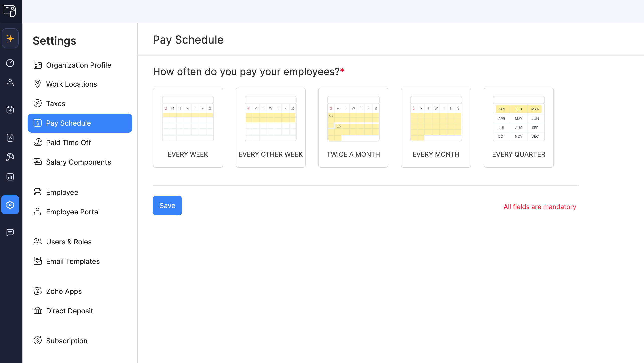Image resolution: width=644 pixels, height=363 pixels.
Task: Select the EVERY OTHER WEEK pay option
Action: (270, 128)
